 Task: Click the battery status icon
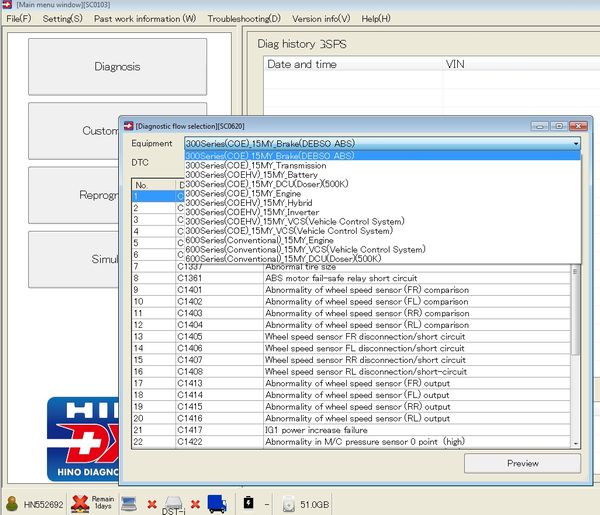click(x=248, y=503)
